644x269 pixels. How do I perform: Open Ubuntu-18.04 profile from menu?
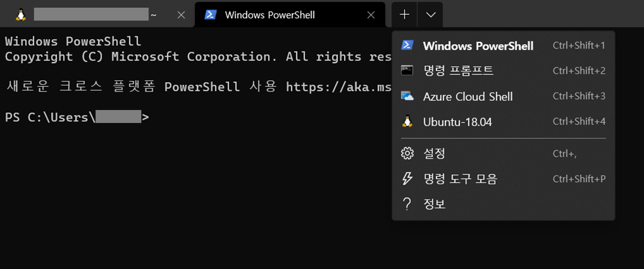point(503,122)
